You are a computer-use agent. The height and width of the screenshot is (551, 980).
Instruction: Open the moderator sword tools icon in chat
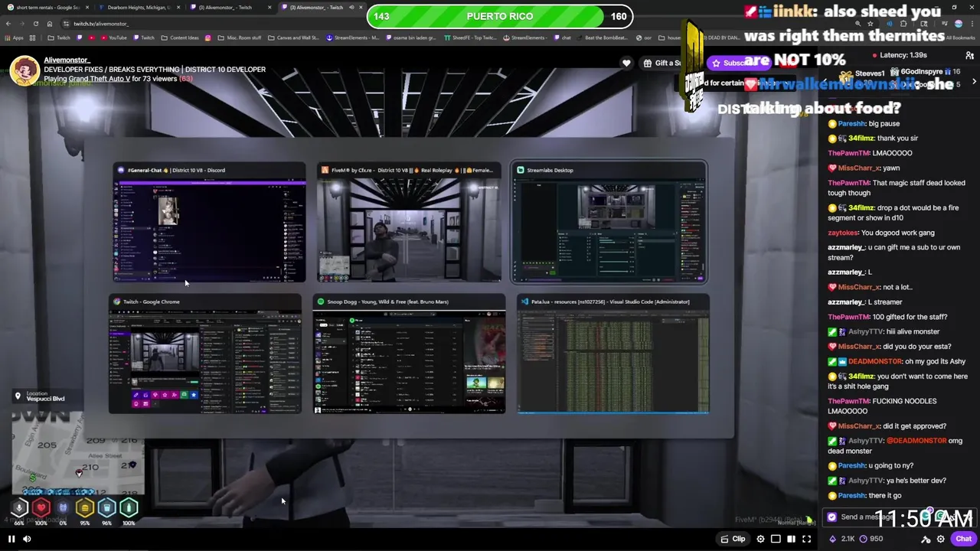[926, 539]
